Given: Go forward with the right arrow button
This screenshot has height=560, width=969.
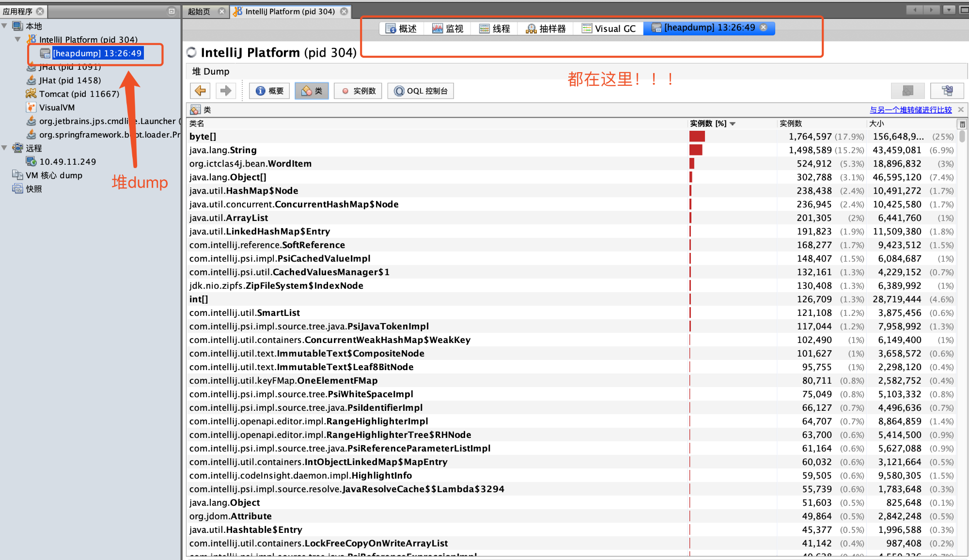Looking at the screenshot, I should tap(226, 91).
